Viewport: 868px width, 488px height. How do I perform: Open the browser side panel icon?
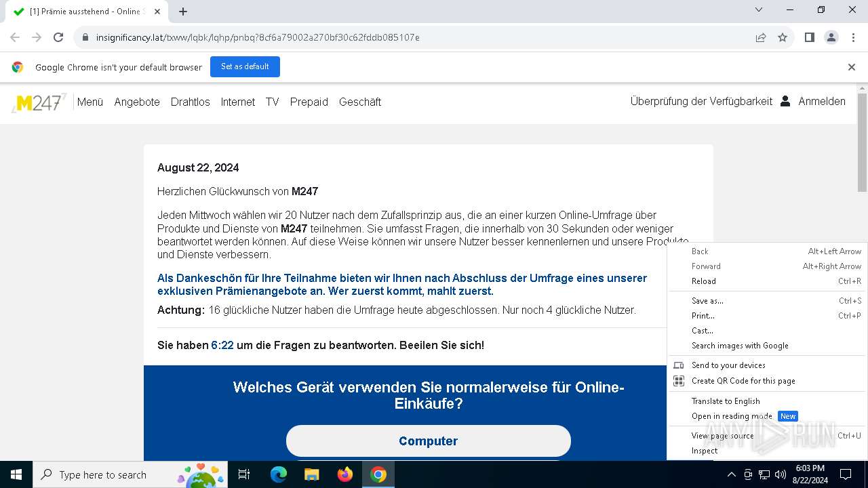pos(810,37)
